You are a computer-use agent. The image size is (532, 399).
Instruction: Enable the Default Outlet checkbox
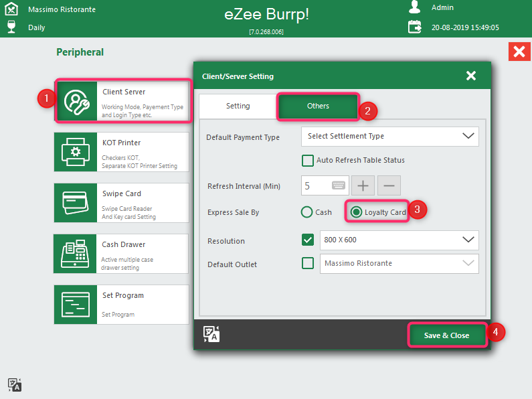click(308, 263)
